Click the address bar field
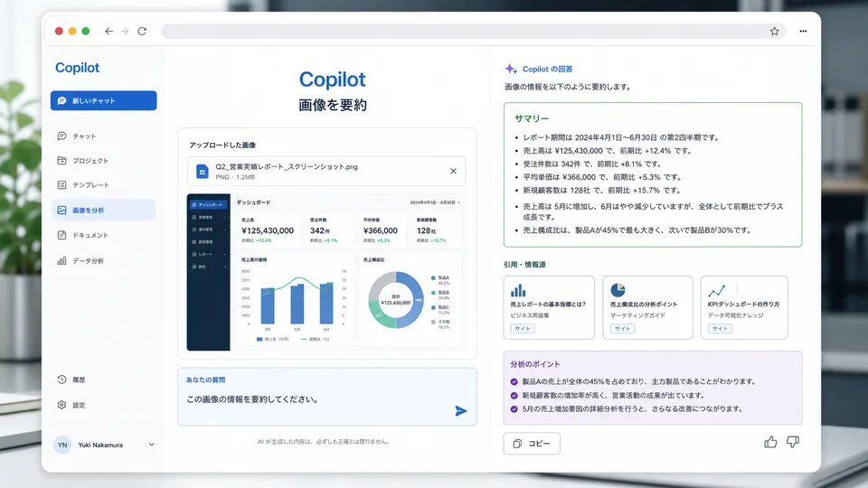 [x=473, y=32]
